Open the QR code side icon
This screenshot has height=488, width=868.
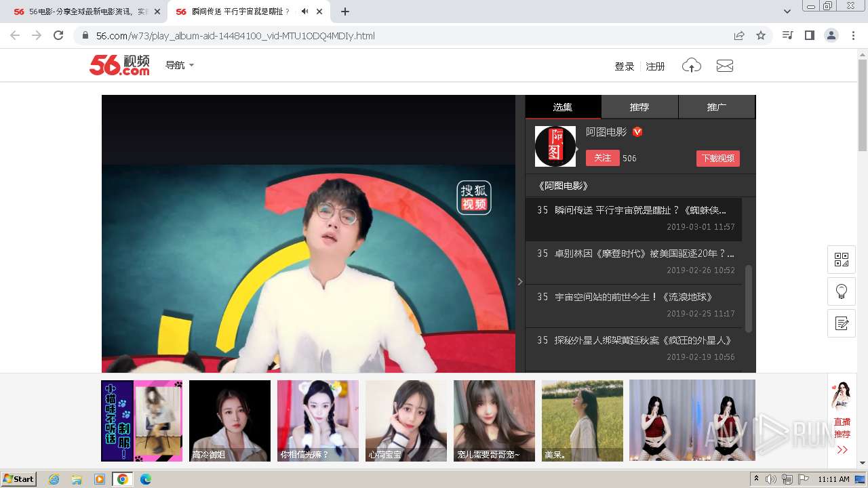(842, 260)
